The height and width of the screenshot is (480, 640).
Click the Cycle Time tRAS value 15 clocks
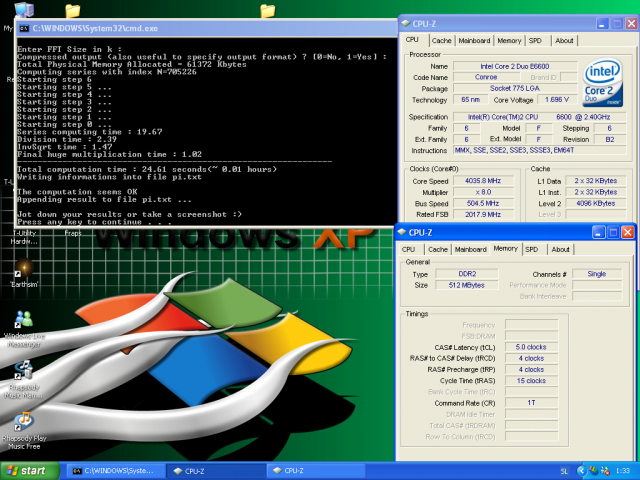531,380
